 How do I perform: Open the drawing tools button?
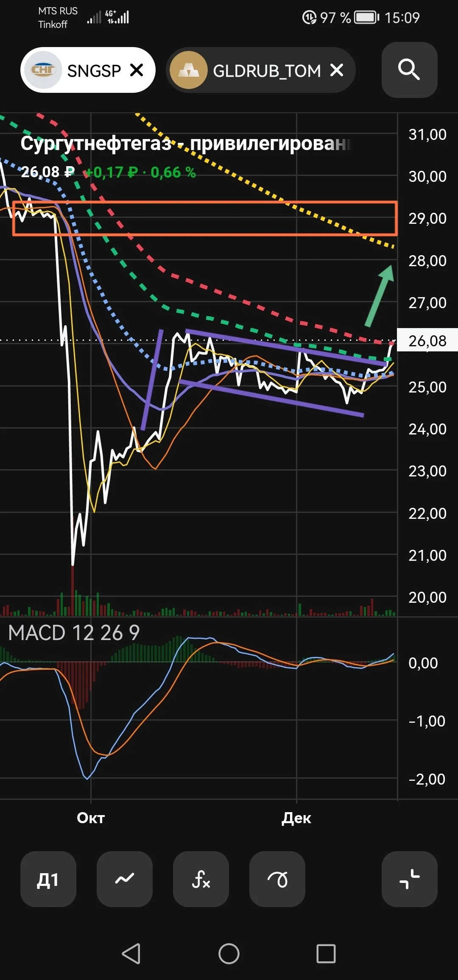(277, 879)
